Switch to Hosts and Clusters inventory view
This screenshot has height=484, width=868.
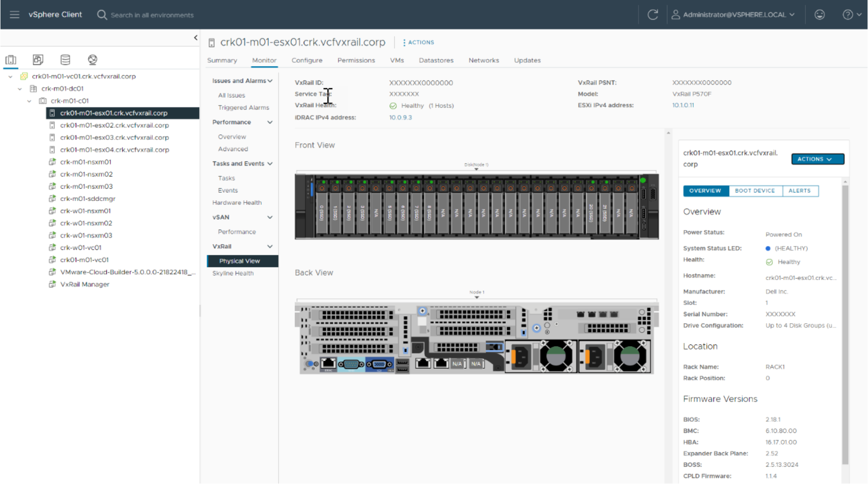pos(11,60)
